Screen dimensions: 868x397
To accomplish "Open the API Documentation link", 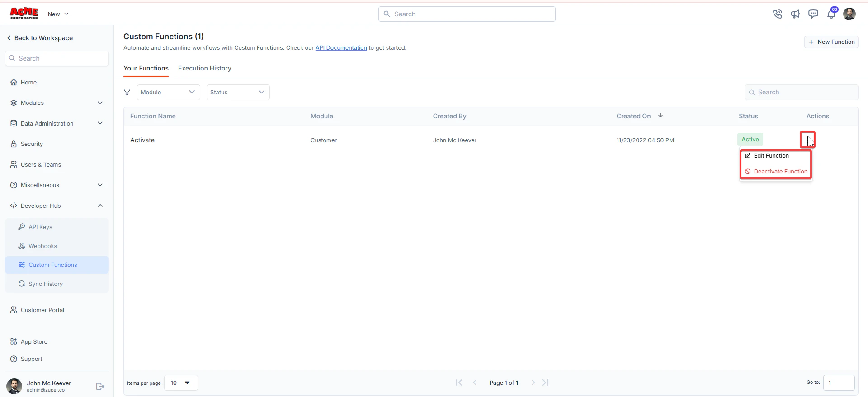I will coord(341,48).
